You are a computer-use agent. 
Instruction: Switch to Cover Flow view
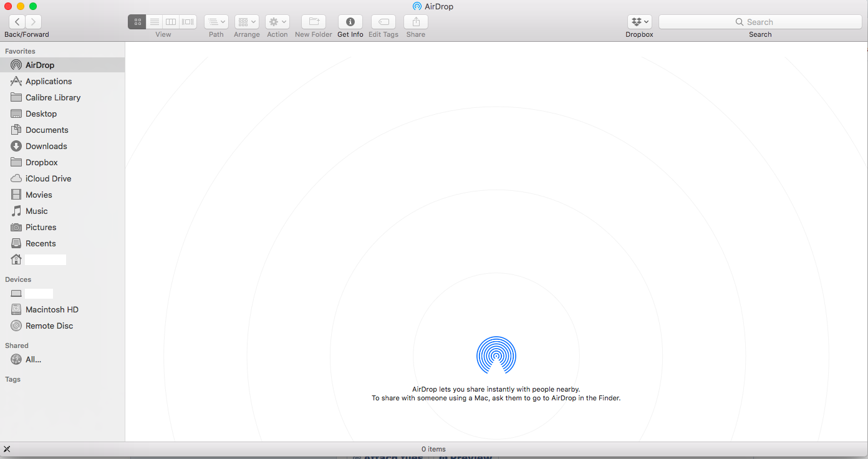pos(188,22)
